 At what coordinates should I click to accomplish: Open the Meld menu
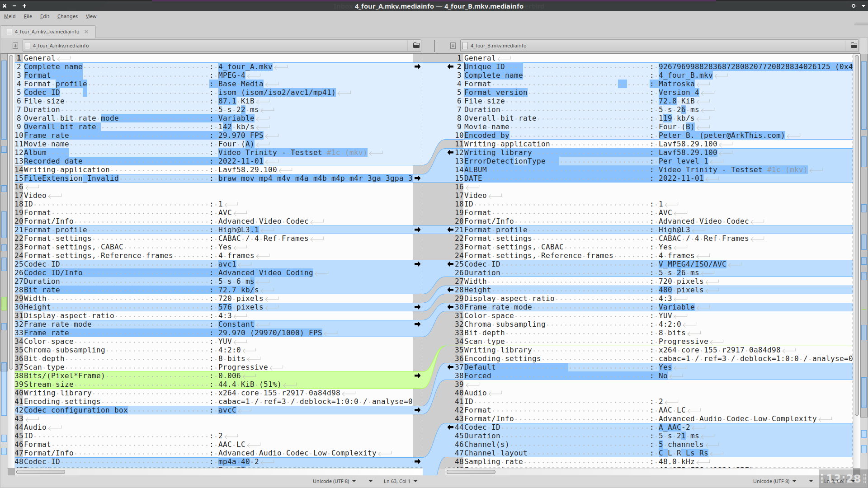click(x=10, y=16)
